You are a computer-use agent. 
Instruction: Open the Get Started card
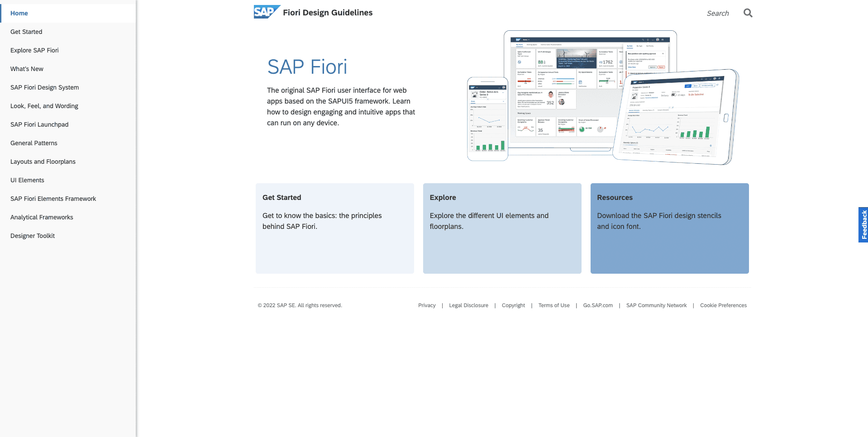click(x=335, y=228)
